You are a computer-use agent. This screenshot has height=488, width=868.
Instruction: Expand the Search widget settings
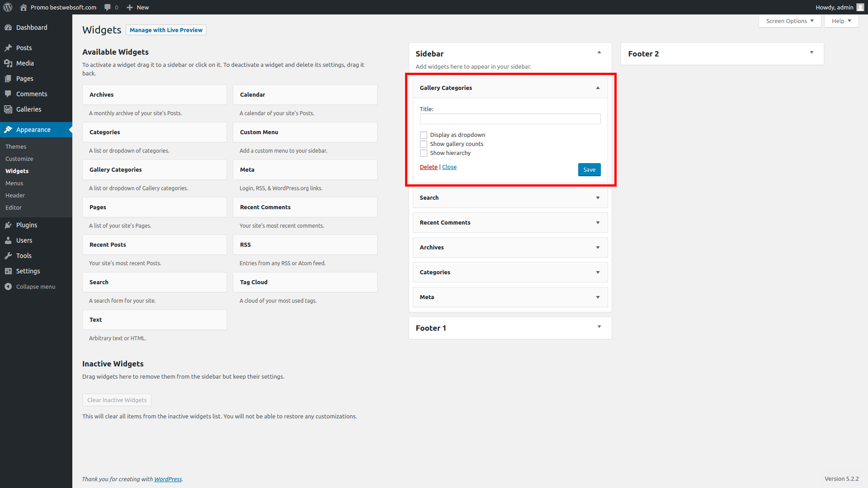(x=598, y=197)
